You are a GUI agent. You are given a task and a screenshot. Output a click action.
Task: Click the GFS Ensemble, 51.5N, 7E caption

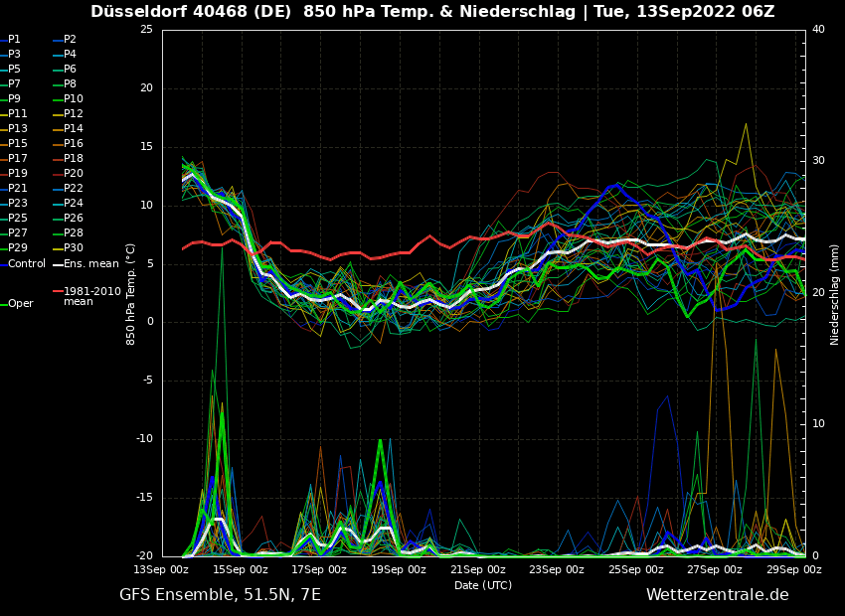(x=220, y=595)
